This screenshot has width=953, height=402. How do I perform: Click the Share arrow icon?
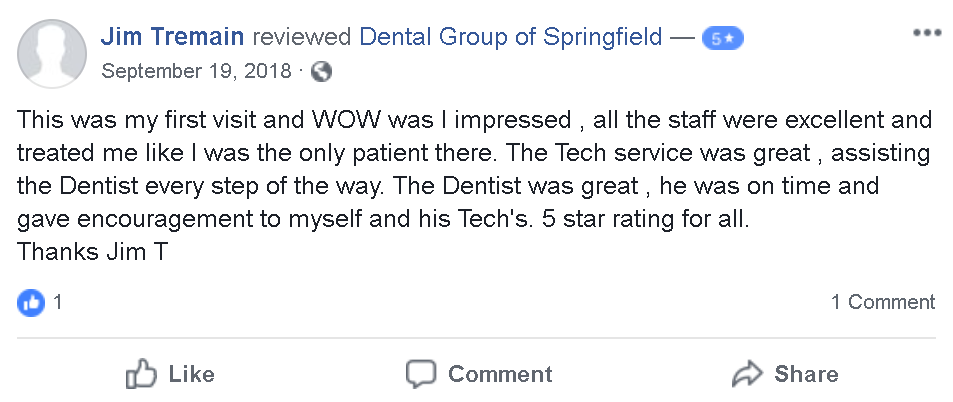point(746,374)
